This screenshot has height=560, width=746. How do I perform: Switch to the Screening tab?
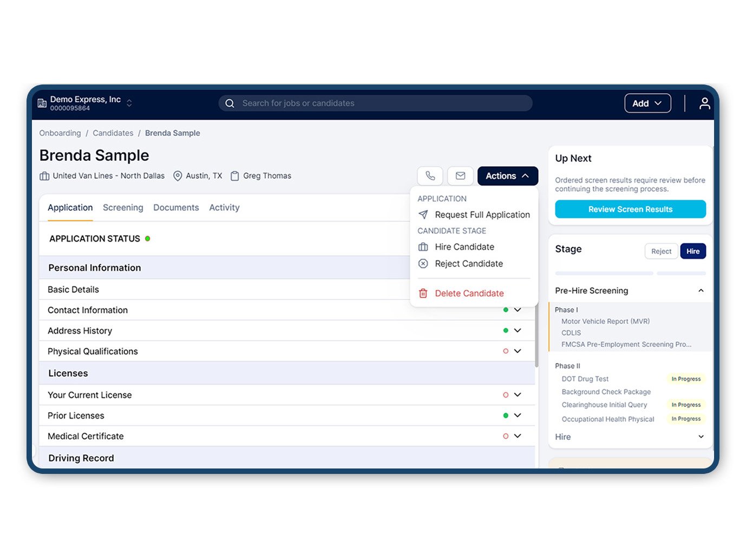[x=123, y=208]
